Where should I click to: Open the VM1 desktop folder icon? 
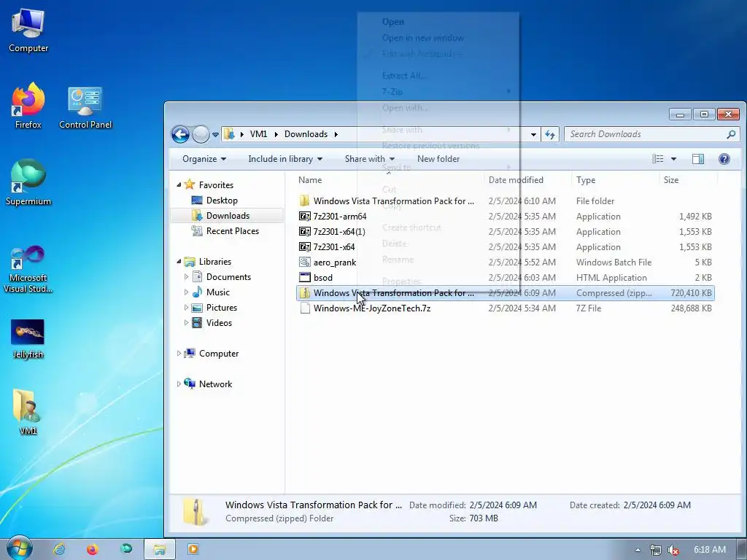[28, 412]
